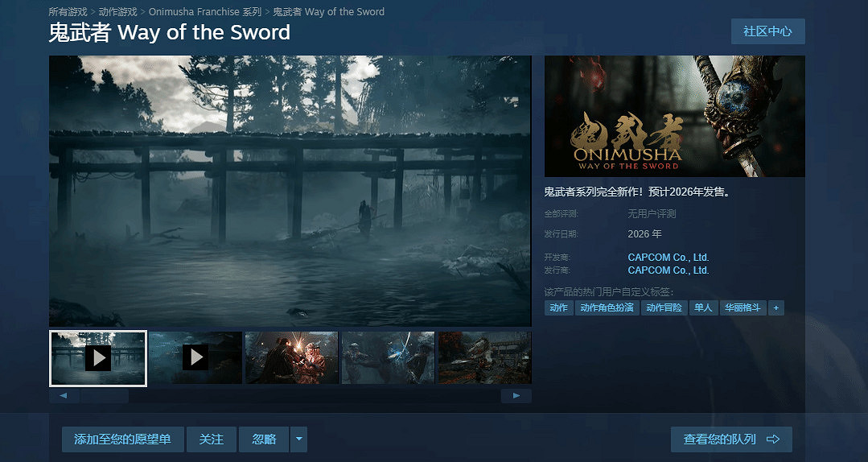Open 所有游戏 breadcrumb link
Screen dimensions: 868x462
(x=68, y=12)
